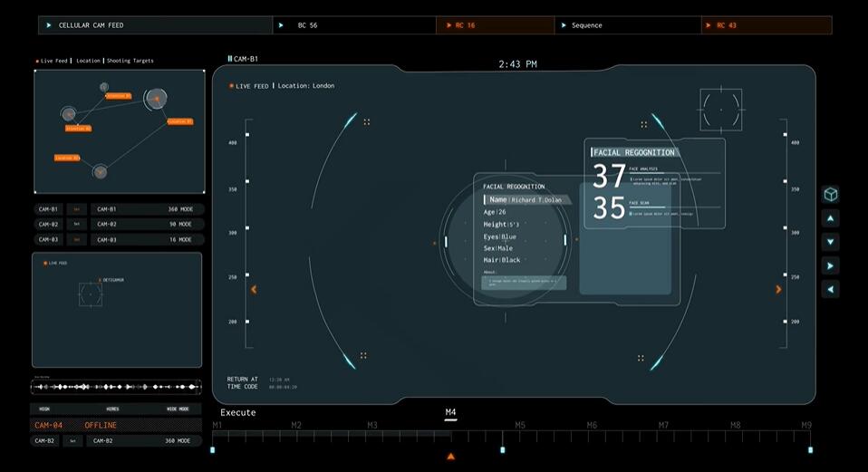This screenshot has width=868, height=472.
Task: Click the orange playhead marker on timeline
Action: point(450,457)
